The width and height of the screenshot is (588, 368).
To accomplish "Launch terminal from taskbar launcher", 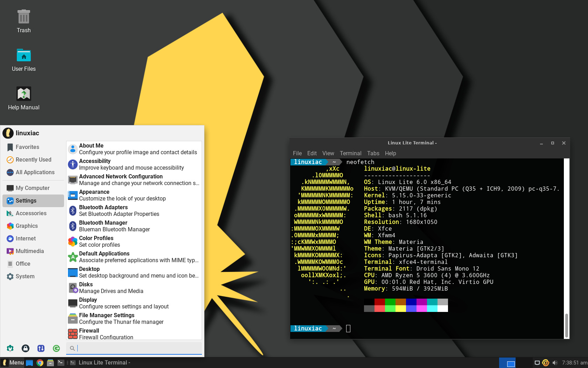I will pos(61,363).
